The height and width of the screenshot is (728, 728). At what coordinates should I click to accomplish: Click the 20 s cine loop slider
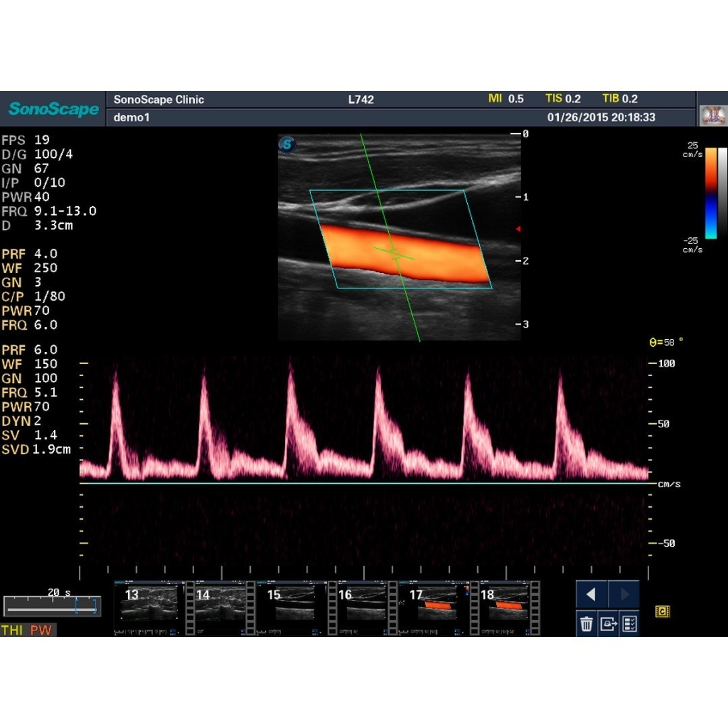click(x=52, y=606)
